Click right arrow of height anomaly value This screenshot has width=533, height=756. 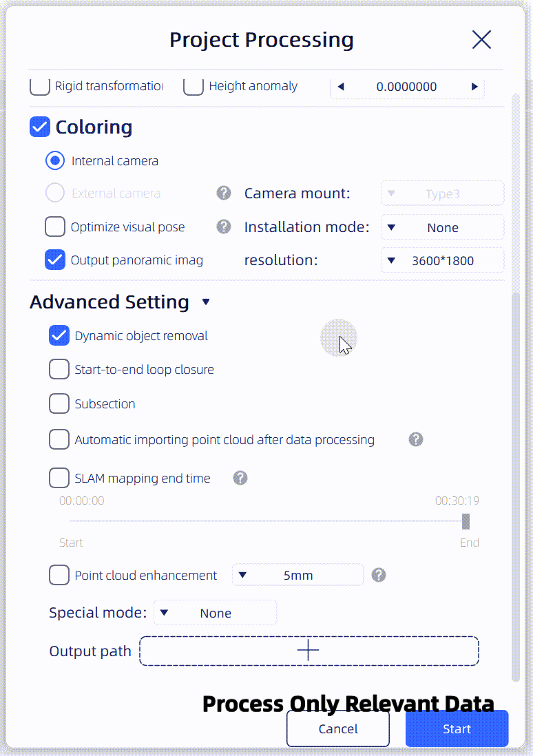coord(474,87)
